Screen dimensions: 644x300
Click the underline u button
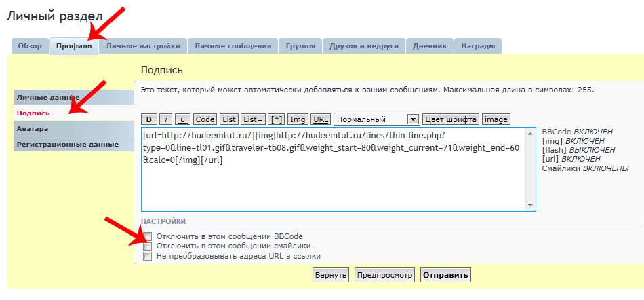(x=182, y=119)
